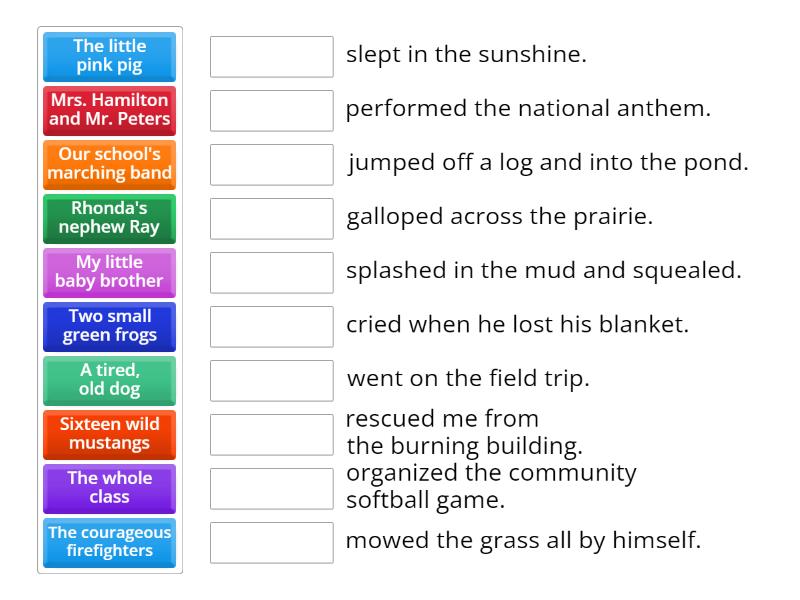Choose the empty box before 'mowed the grass'
800x600 pixels.
(272, 543)
